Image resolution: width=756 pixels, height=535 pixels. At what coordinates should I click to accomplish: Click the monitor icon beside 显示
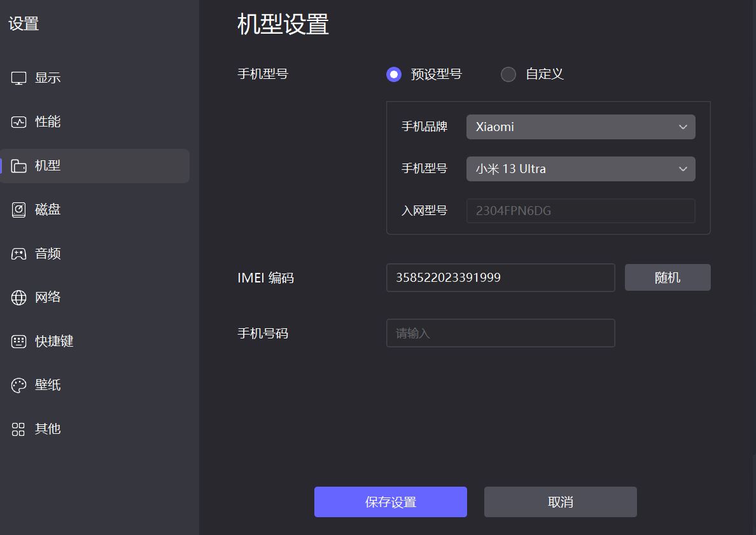click(19, 78)
